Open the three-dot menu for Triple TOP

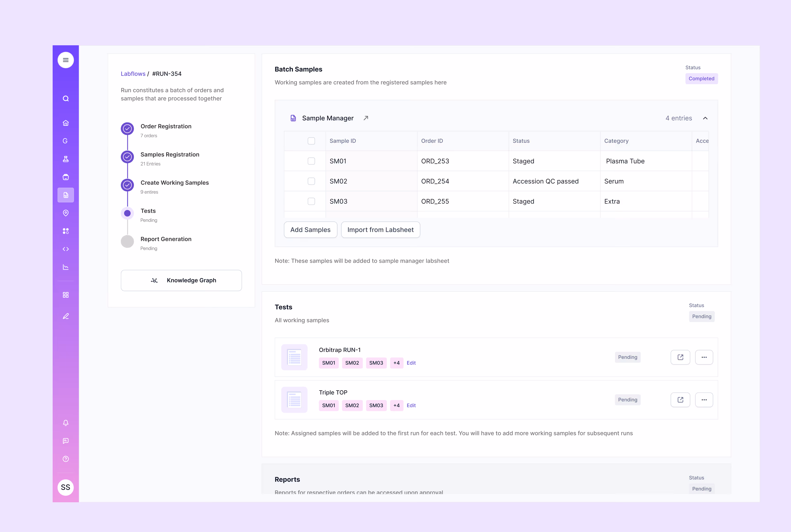coord(704,400)
